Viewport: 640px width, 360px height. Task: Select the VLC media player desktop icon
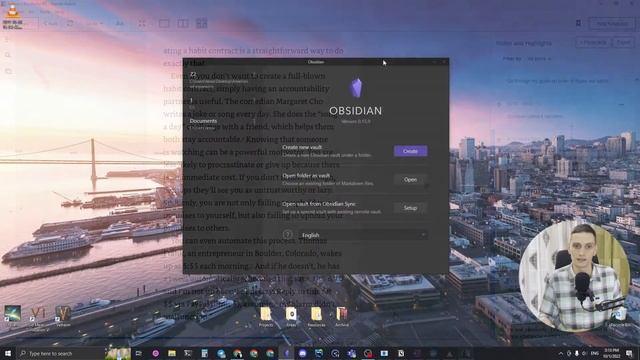(13, 16)
